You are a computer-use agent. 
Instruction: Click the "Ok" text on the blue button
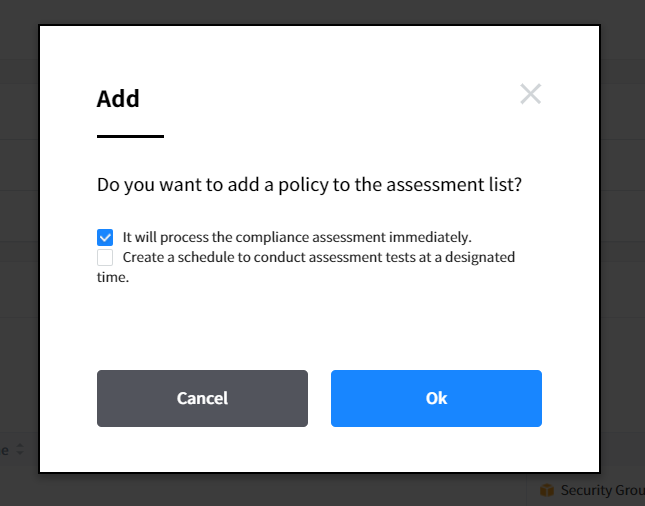(x=436, y=398)
